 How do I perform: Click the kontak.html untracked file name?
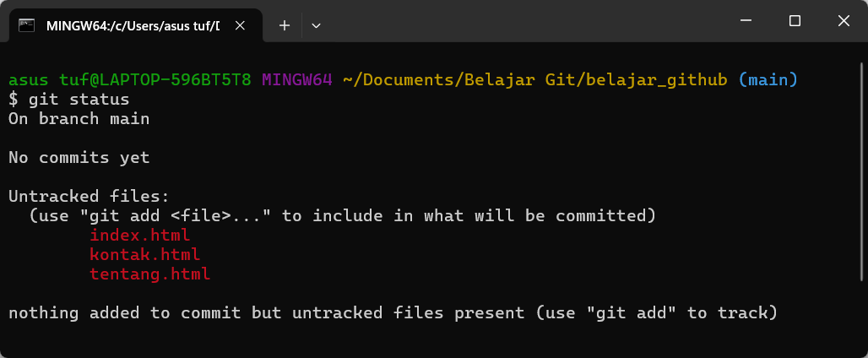144,255
